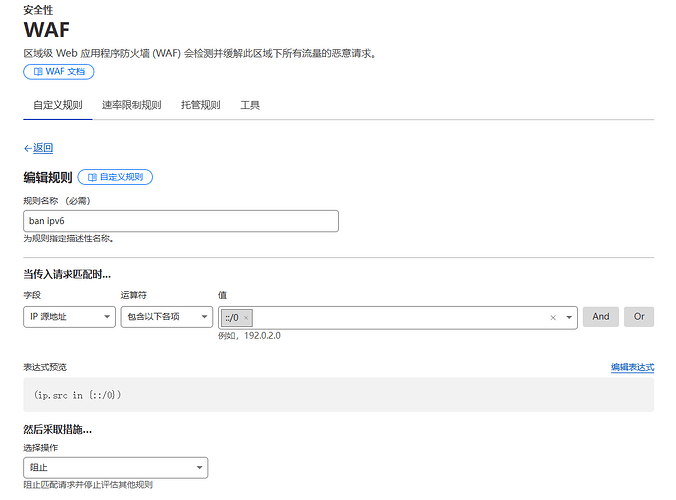Open the WAF 文档 documentation button
Screen dimensions: 676x500
(59, 72)
